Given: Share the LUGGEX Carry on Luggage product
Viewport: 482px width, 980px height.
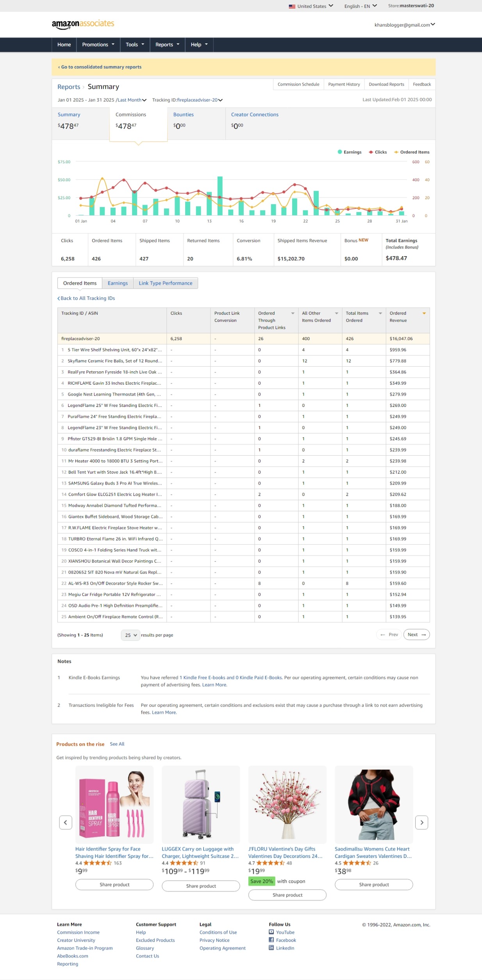Looking at the screenshot, I should pos(201,886).
